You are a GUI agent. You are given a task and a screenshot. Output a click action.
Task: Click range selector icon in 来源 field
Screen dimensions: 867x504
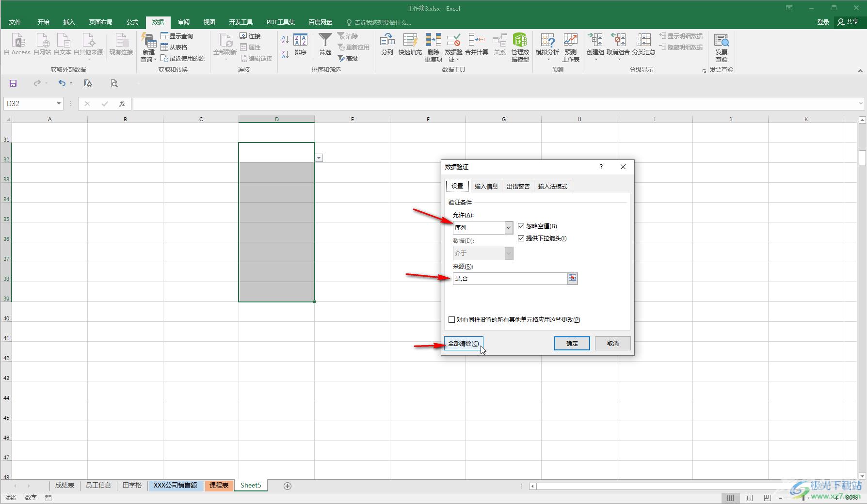point(572,278)
